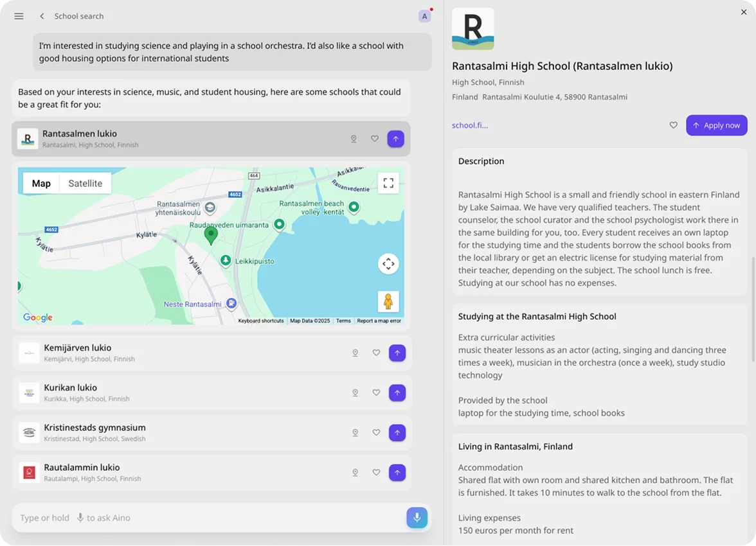Open the school.fi website link

(x=470, y=125)
